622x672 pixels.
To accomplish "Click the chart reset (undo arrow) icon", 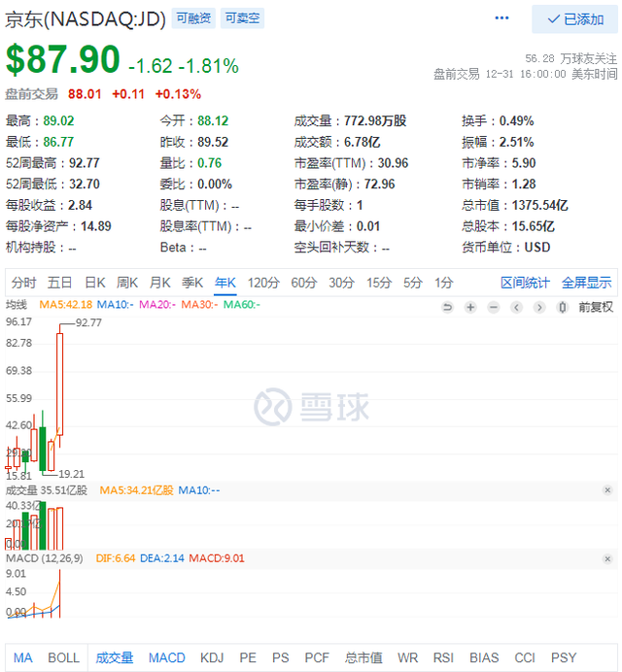I will [447, 307].
